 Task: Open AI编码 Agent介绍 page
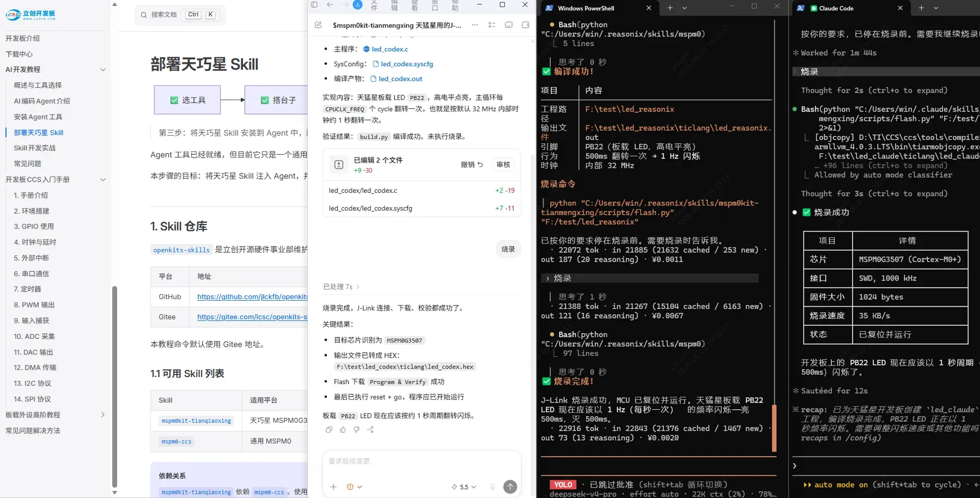tap(42, 101)
